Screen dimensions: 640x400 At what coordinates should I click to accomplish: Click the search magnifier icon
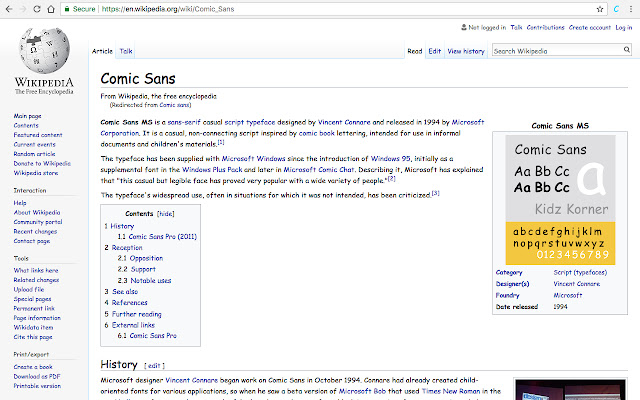tap(627, 50)
